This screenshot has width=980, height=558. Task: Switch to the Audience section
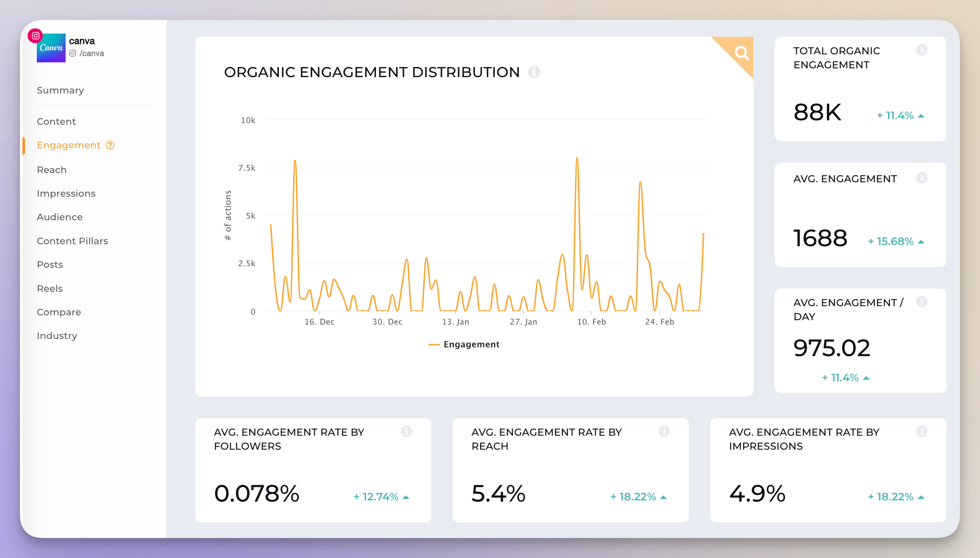point(60,217)
